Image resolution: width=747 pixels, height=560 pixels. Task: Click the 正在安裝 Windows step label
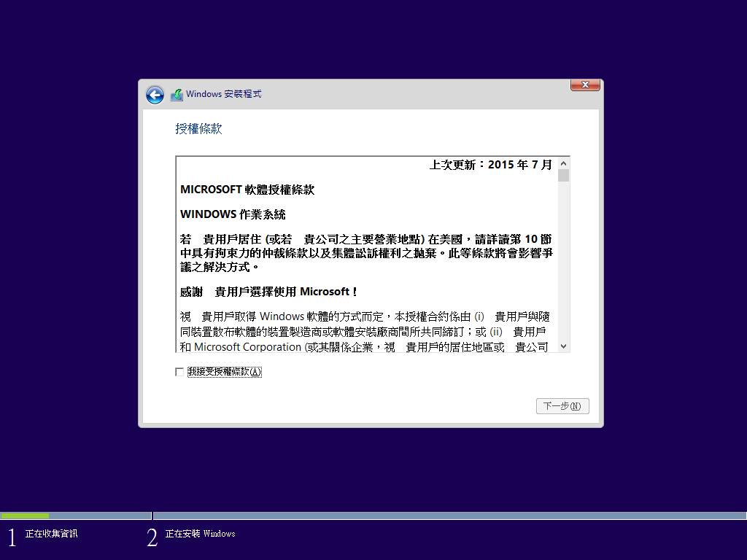[200, 534]
